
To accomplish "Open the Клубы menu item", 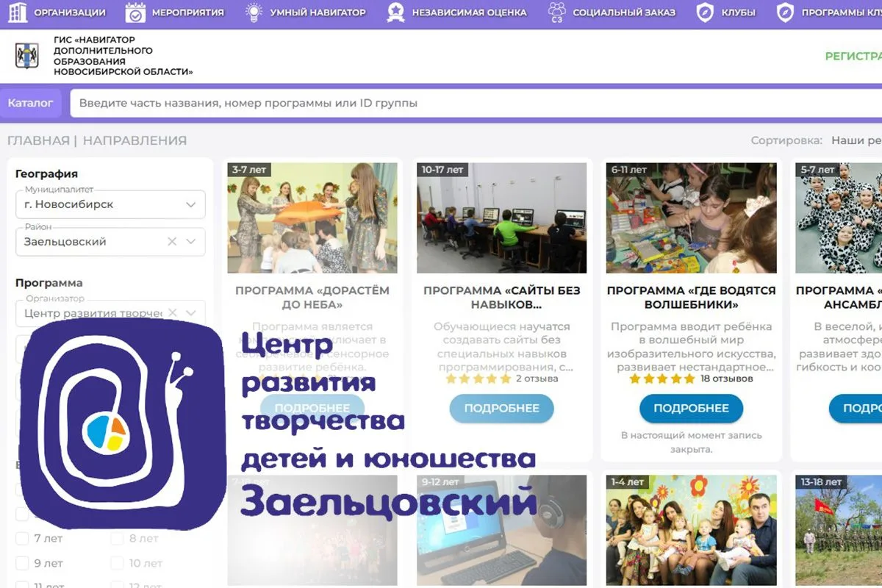I will coord(740,12).
